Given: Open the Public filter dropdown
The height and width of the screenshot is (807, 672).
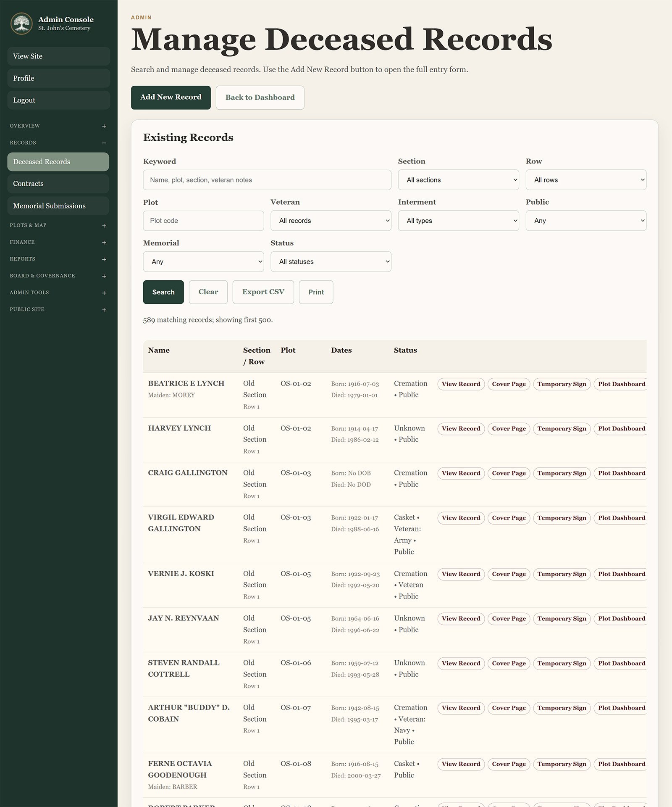Looking at the screenshot, I should click(586, 221).
